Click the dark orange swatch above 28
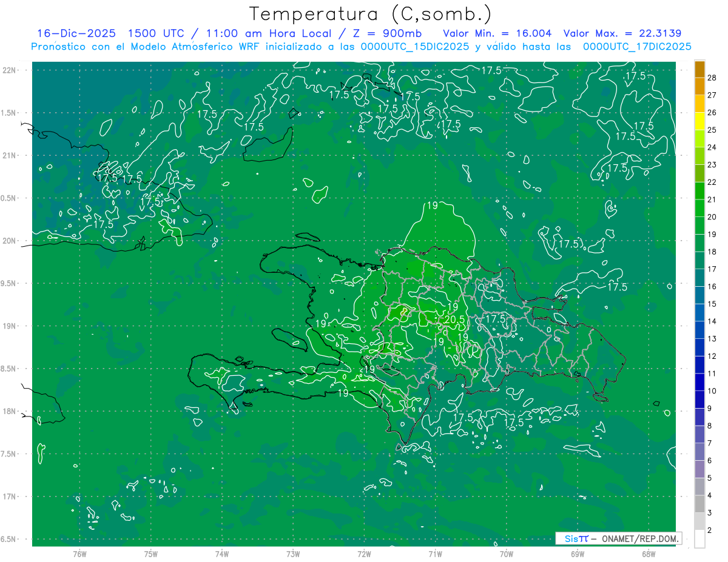This screenshot has width=728, height=562. [x=699, y=69]
